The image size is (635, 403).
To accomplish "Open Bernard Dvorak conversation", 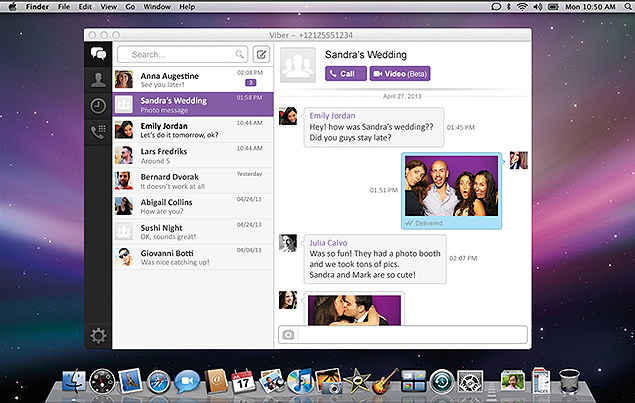I will pyautogui.click(x=193, y=181).
